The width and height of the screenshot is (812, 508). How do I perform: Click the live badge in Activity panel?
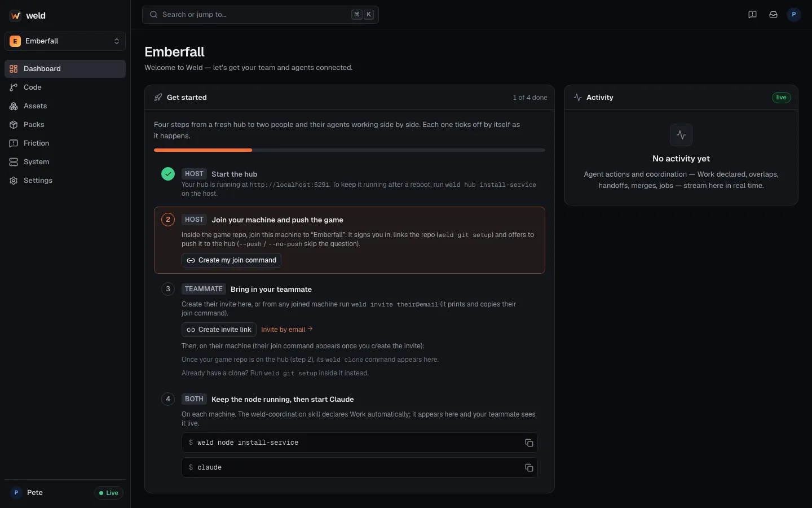tap(781, 98)
